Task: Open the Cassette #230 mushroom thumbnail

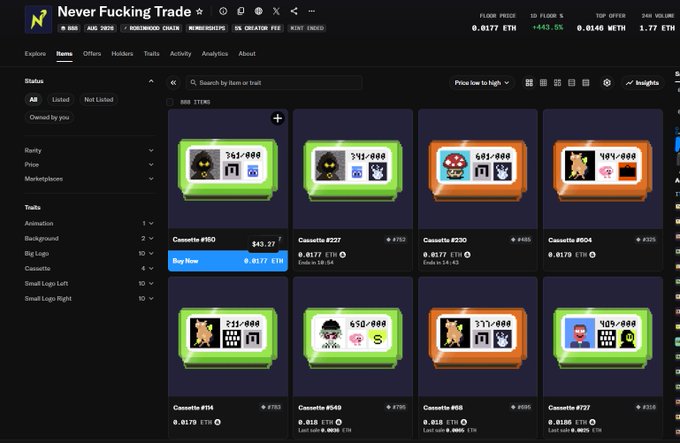Action: tap(478, 169)
